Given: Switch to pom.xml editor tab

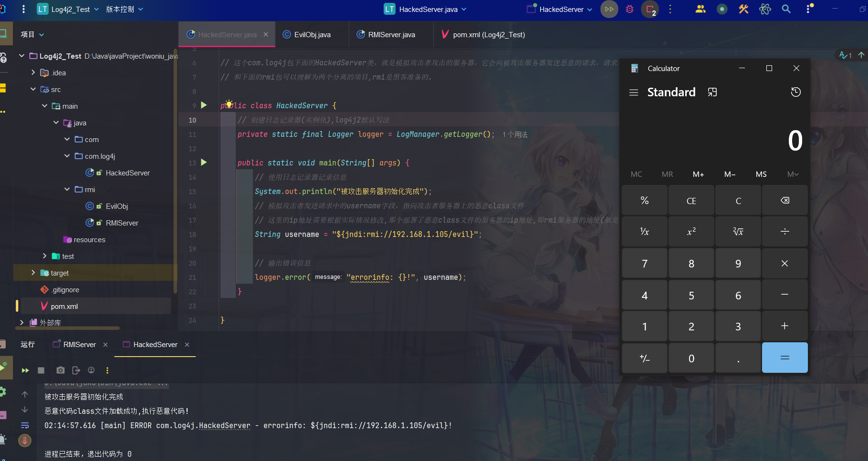Looking at the screenshot, I should [483, 34].
